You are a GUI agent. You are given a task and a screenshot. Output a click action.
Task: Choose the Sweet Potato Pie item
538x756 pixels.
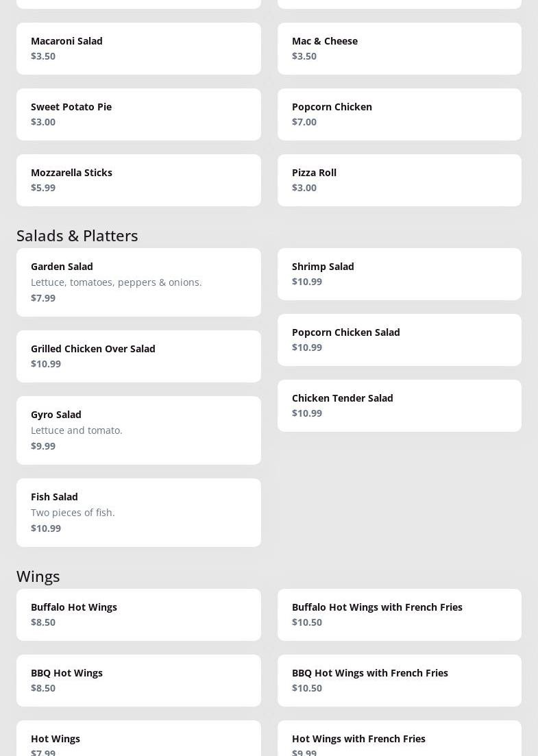tap(138, 114)
